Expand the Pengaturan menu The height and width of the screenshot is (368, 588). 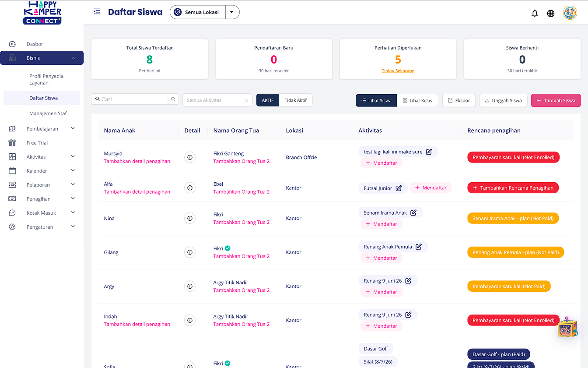coord(42,227)
